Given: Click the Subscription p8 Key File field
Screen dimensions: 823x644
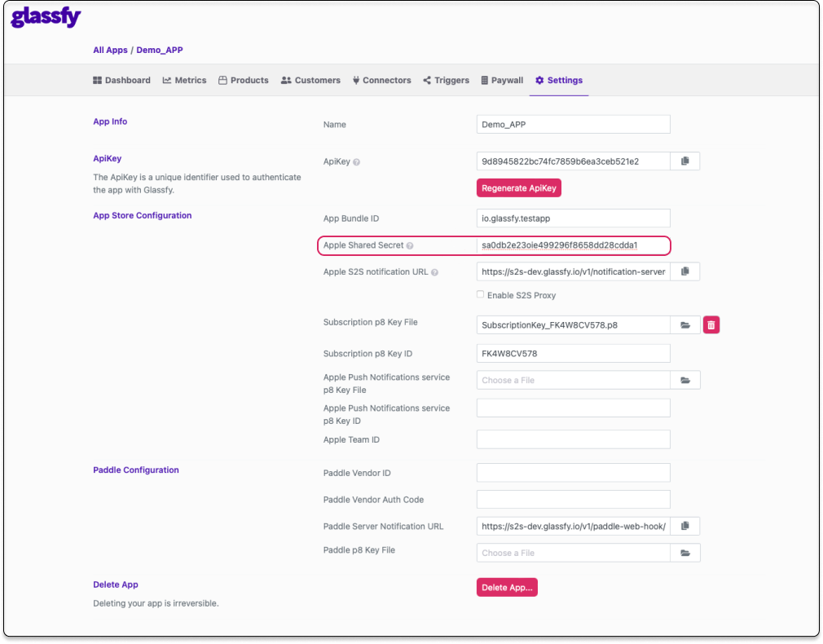Looking at the screenshot, I should click(x=573, y=325).
